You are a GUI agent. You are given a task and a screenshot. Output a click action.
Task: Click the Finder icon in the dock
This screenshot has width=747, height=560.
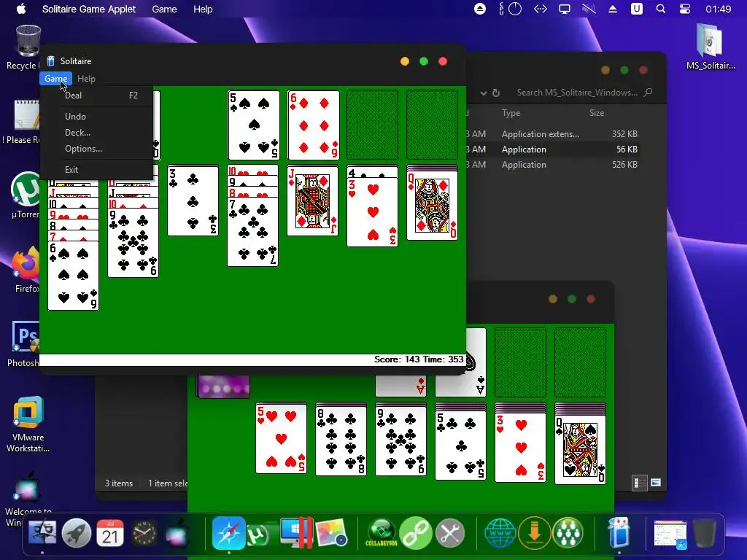click(x=42, y=533)
